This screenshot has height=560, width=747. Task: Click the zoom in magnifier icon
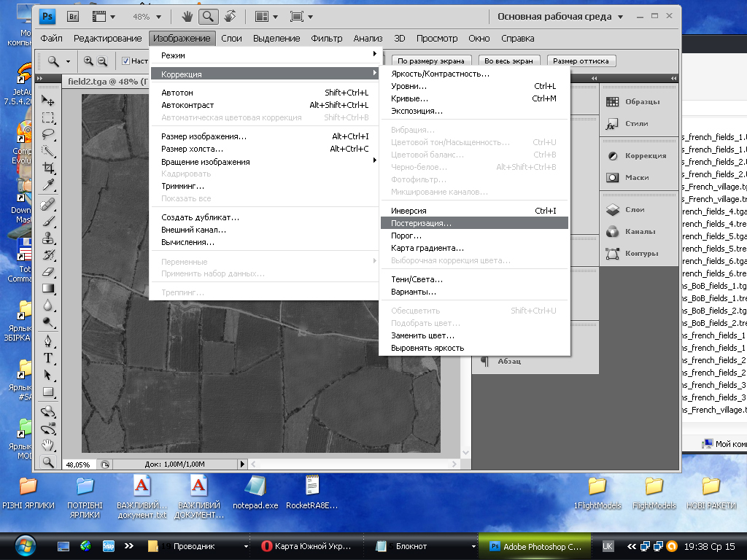(89, 61)
